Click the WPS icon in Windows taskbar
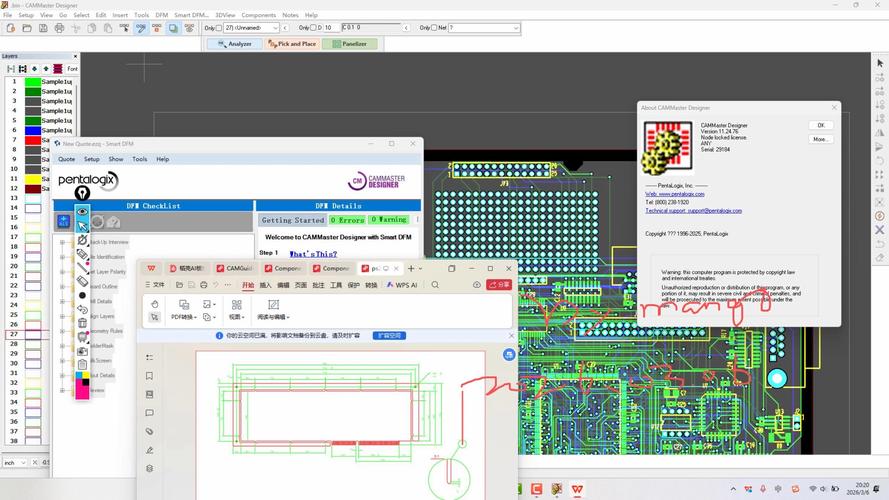The width and height of the screenshot is (889, 500). pos(577,489)
